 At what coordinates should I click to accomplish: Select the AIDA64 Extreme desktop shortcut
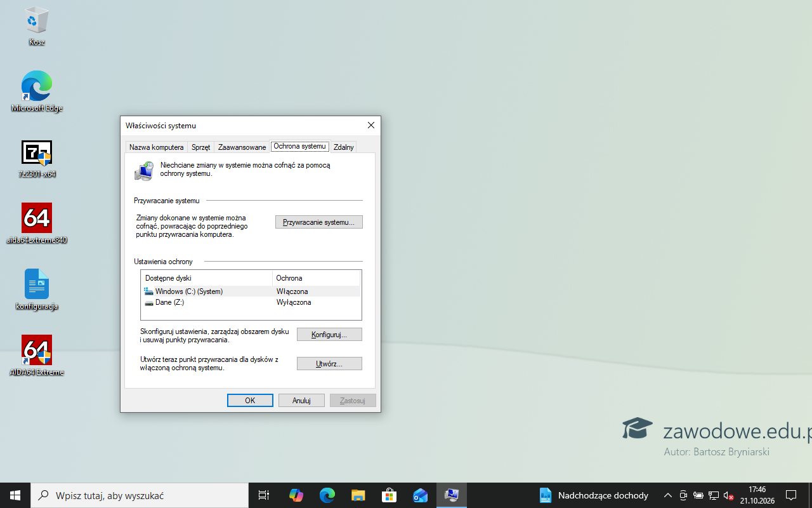(x=37, y=356)
